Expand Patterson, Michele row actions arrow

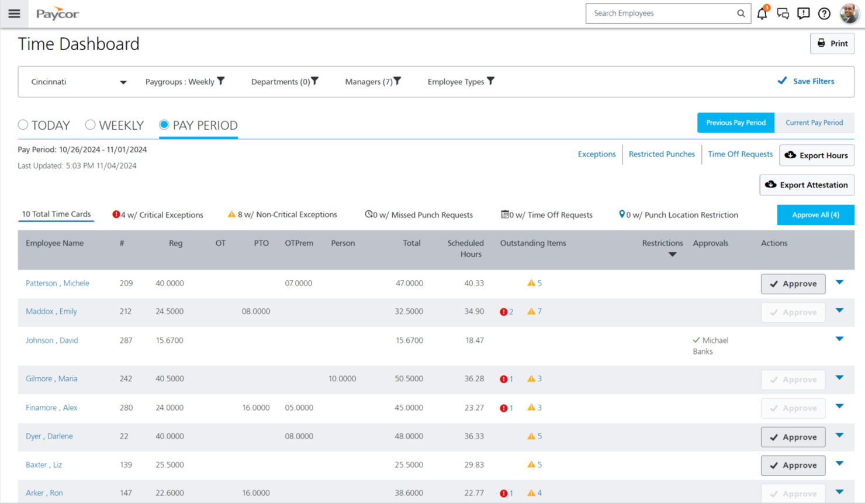(x=839, y=283)
